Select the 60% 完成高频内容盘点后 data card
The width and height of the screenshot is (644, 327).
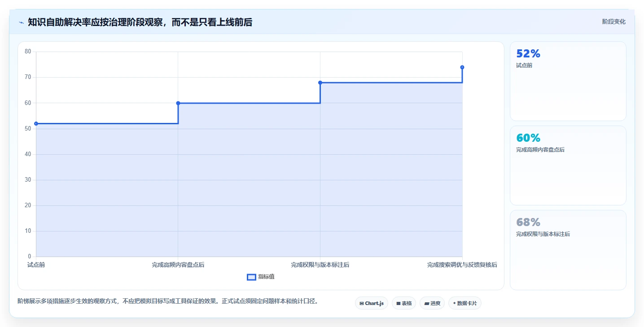(568, 166)
